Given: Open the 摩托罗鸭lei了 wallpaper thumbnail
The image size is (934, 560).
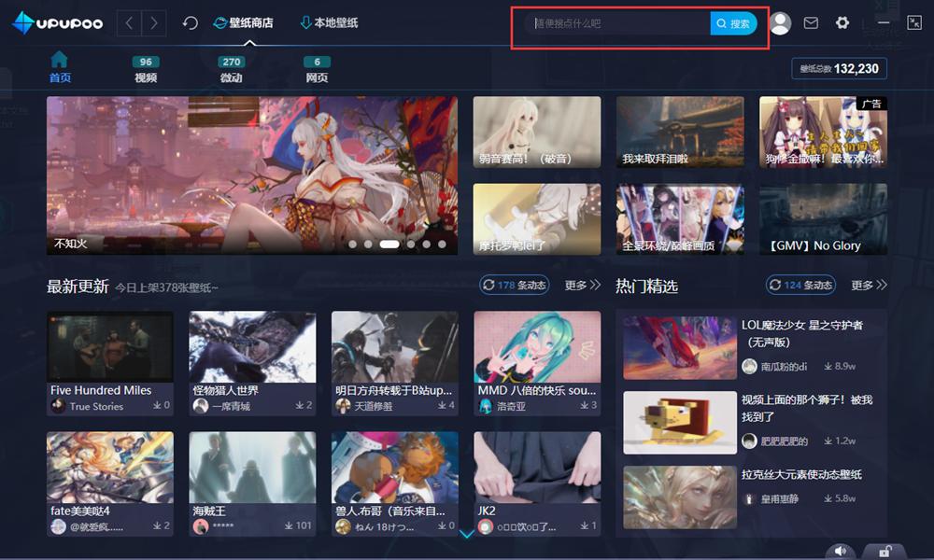Looking at the screenshot, I should click(x=537, y=219).
